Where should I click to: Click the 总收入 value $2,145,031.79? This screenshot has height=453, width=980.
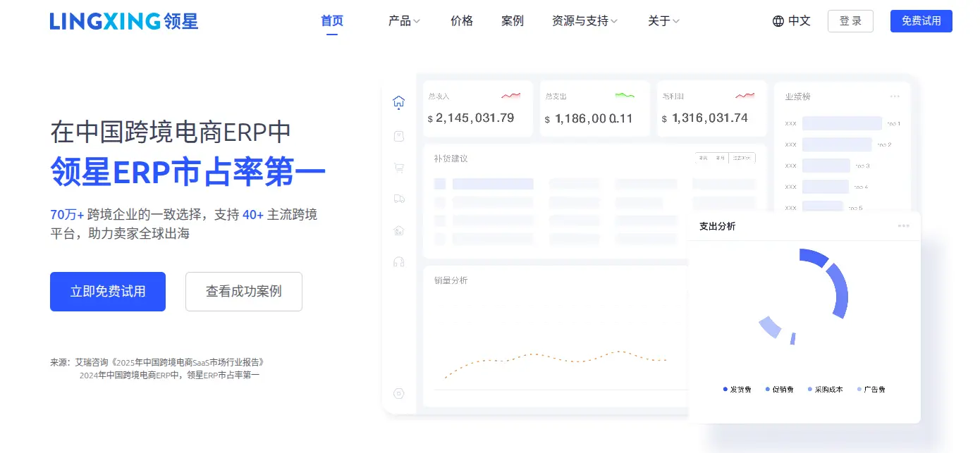pyautogui.click(x=471, y=118)
